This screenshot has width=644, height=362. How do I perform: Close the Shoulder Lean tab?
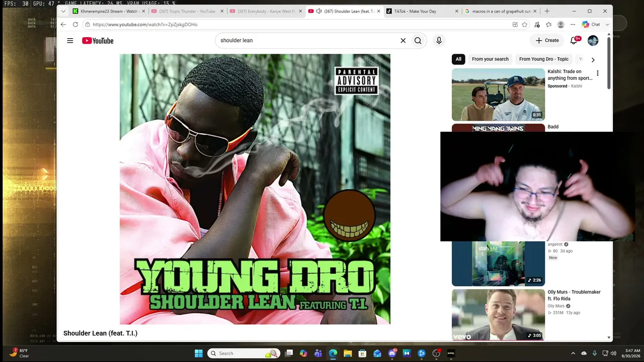(x=378, y=11)
